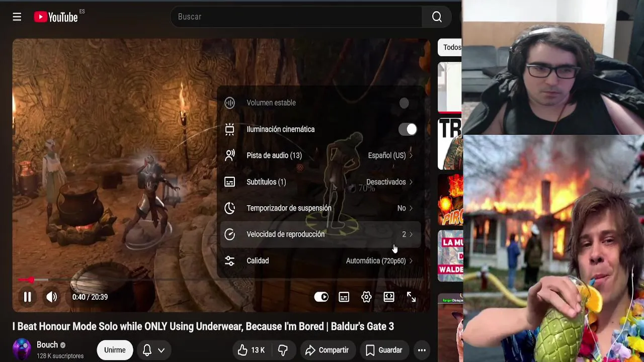This screenshot has width=644, height=362.
Task: Open Calidad settings option
Action: pos(320,261)
